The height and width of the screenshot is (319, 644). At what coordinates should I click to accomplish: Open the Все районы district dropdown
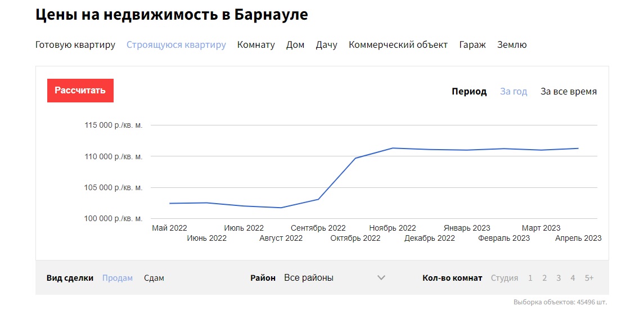click(335, 278)
